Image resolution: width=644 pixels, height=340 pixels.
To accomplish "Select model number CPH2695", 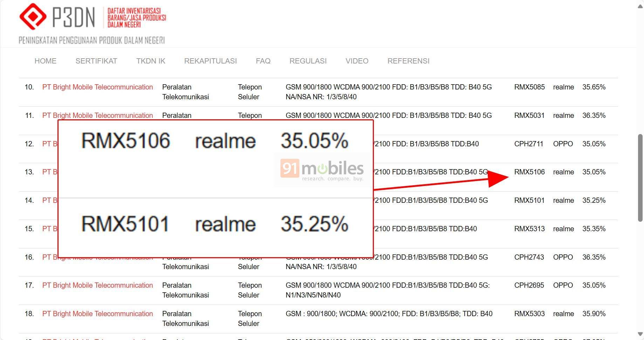I will pos(529,285).
